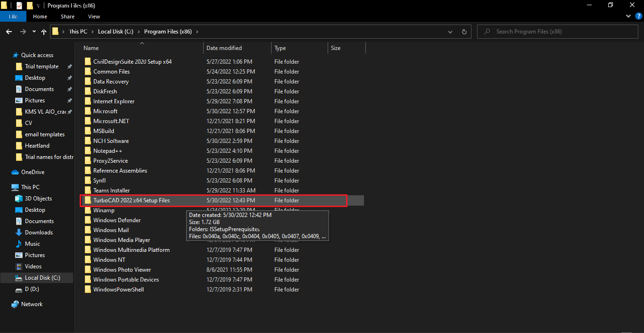644x333 pixels.
Task: Click Local Disk (C:) in the breadcrumb
Action: click(x=116, y=32)
